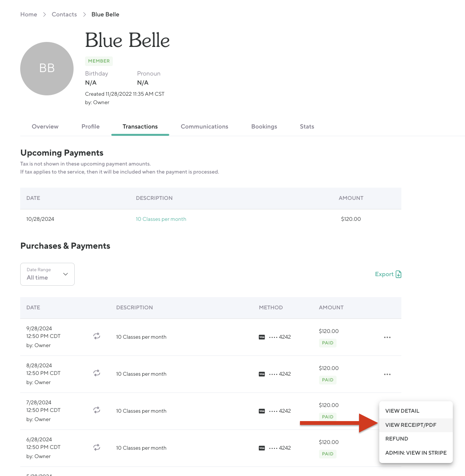This screenshot has width=465, height=476.
Task: Switch to the Overview tab
Action: click(x=45, y=127)
